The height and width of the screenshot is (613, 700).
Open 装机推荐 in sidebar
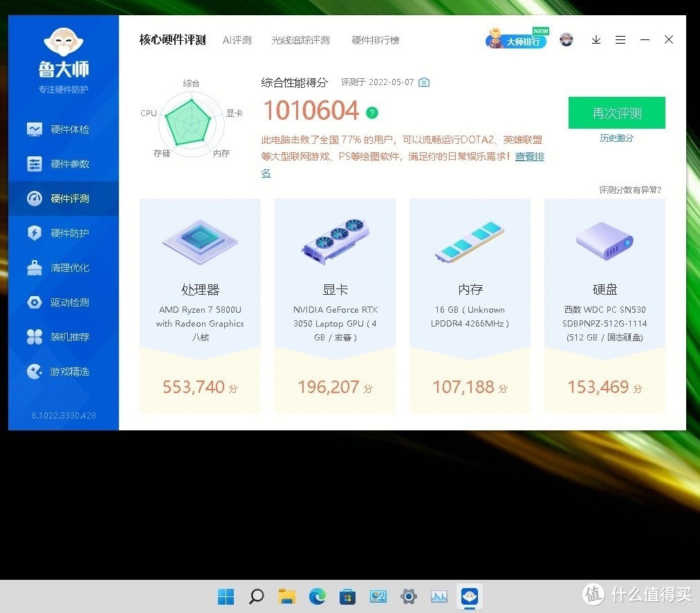pyautogui.click(x=64, y=337)
